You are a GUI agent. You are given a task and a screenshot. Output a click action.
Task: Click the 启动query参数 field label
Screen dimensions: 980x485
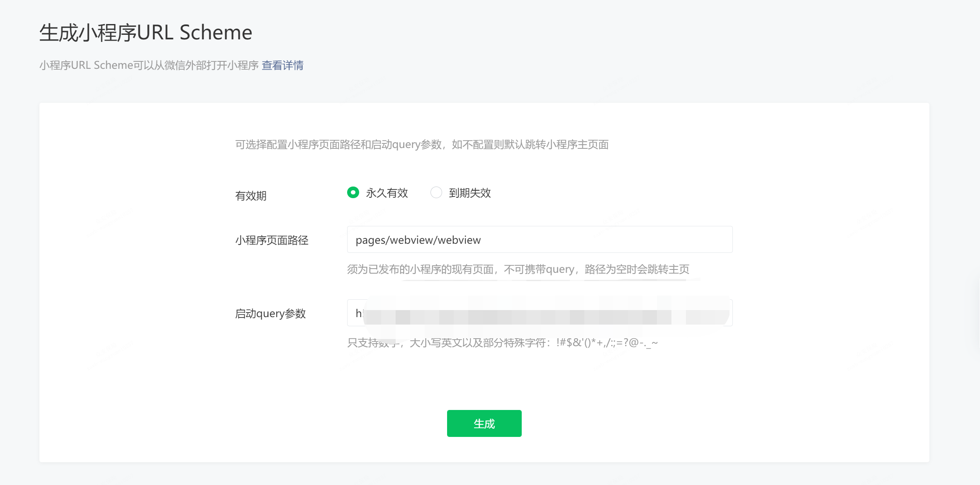[270, 313]
